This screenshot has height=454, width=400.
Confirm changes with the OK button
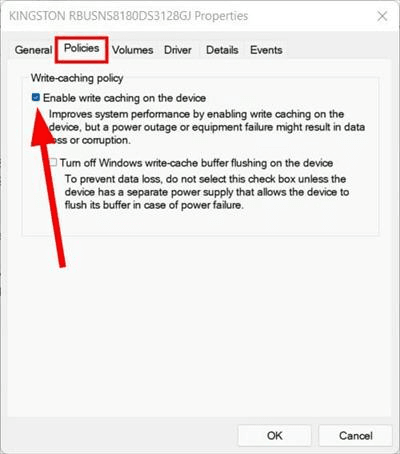click(274, 435)
